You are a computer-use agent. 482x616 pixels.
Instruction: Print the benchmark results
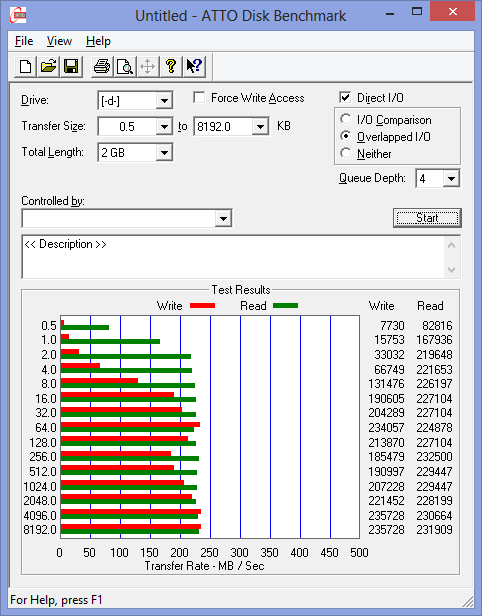[102, 66]
